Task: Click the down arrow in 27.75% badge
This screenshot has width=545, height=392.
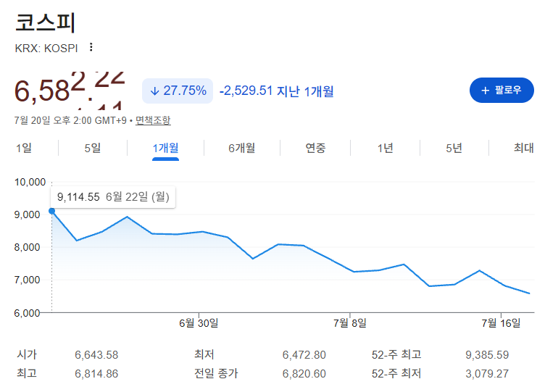Action: 154,91
